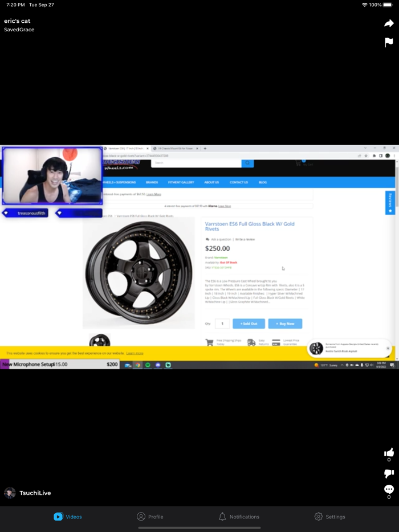399x532 pixels.
Task: Click the Klarna Learn More link
Action: [225, 206]
